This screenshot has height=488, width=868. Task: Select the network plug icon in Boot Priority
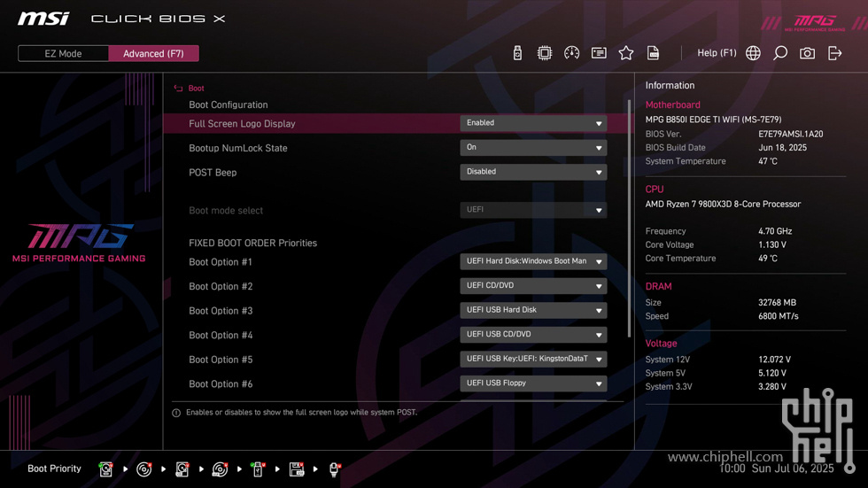[x=335, y=469]
